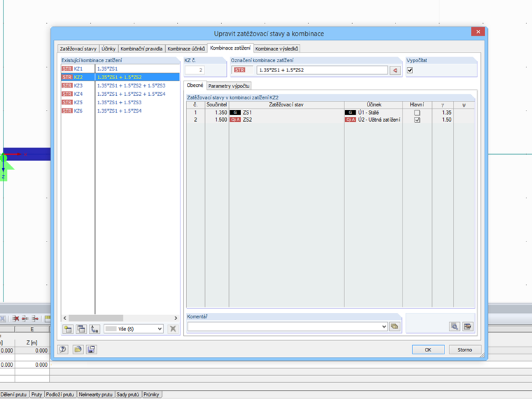Open the Pruty tab at bottom
The image size is (532, 399).
click(x=36, y=394)
